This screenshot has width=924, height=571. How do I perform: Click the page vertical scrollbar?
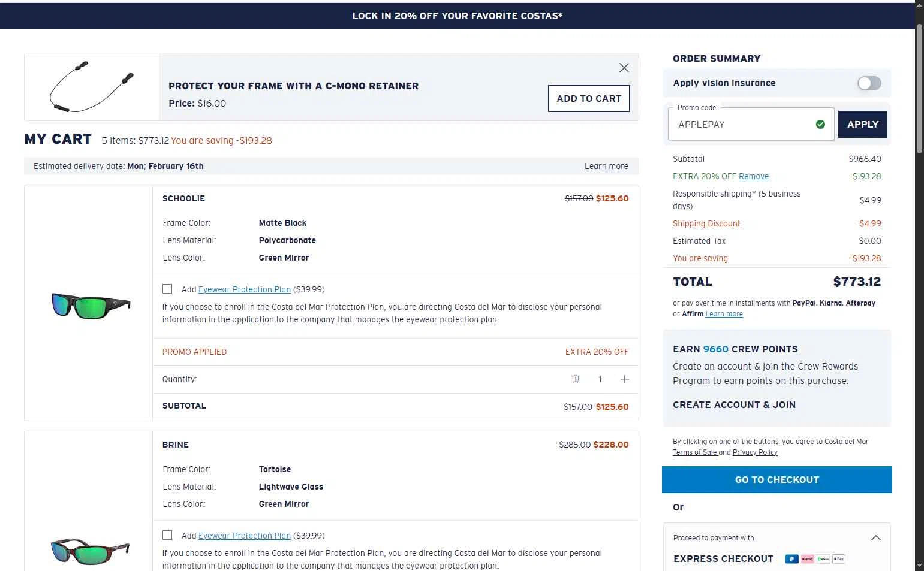919,90
